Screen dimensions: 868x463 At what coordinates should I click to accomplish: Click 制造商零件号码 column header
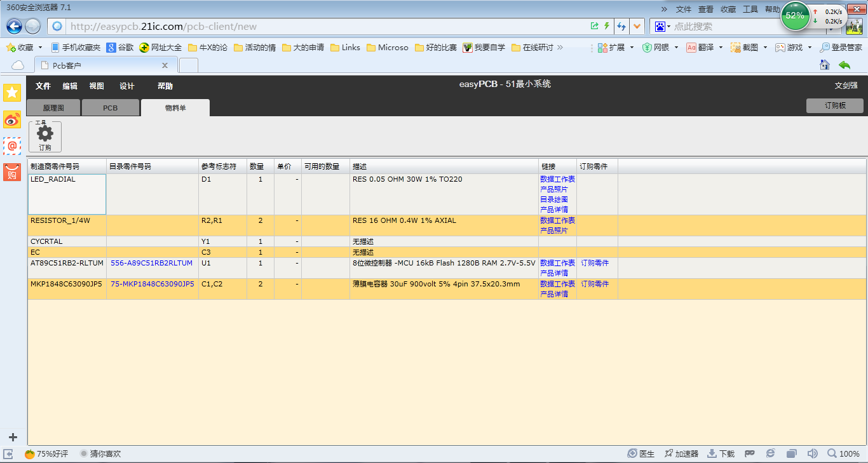[x=67, y=166]
